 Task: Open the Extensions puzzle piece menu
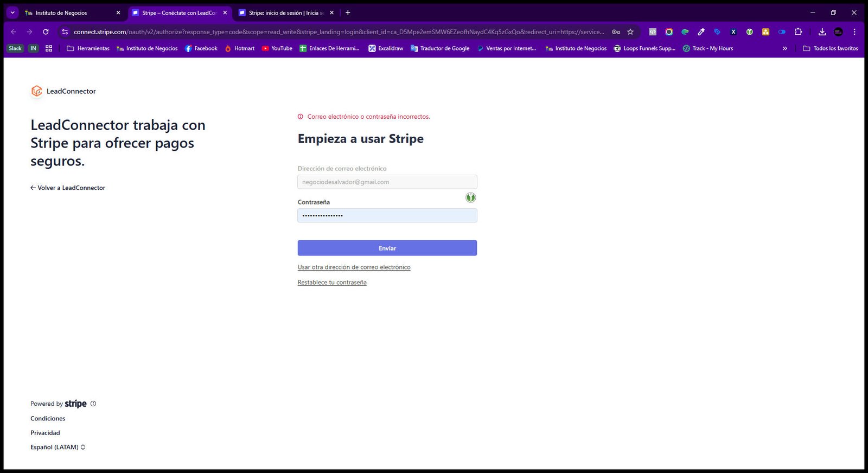pyautogui.click(x=798, y=32)
